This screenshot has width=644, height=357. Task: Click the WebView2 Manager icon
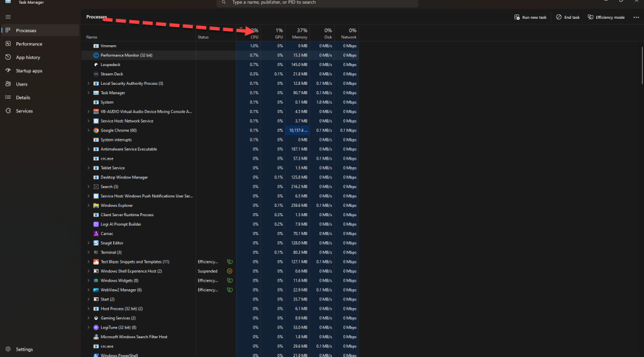coord(96,290)
